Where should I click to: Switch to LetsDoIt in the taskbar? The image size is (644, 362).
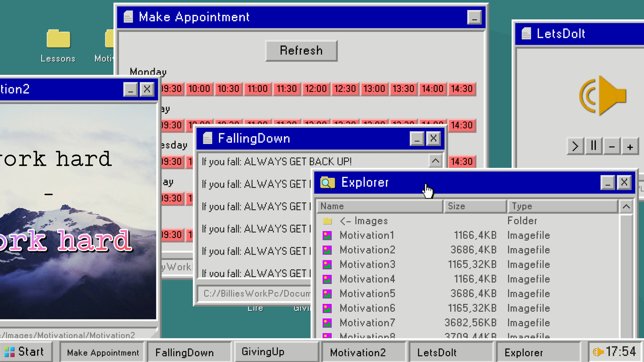(450, 352)
